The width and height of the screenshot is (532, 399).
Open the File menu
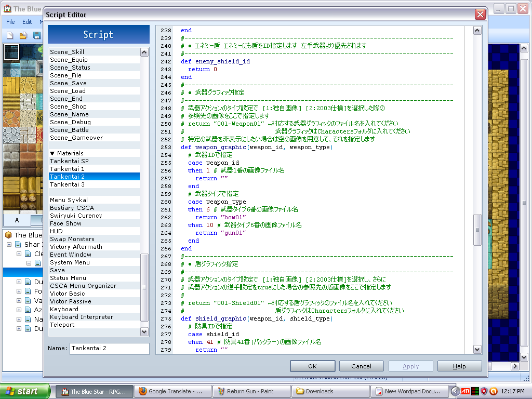[x=11, y=22]
